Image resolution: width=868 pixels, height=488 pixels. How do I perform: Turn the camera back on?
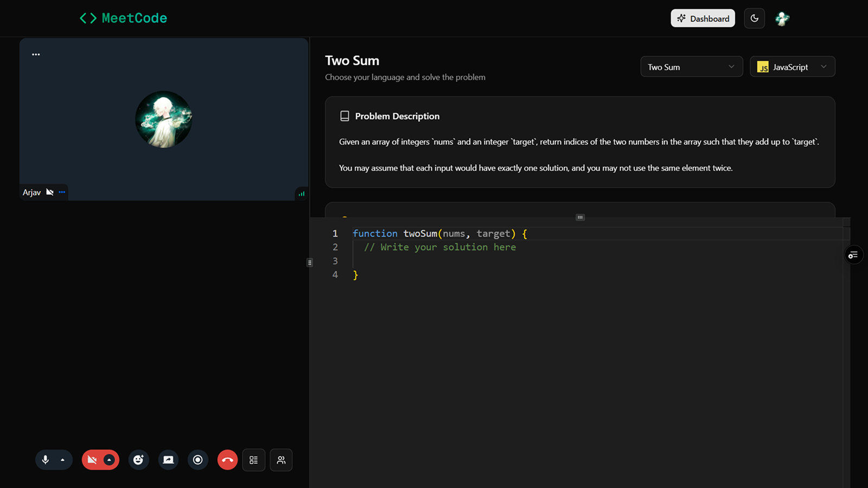click(x=93, y=459)
